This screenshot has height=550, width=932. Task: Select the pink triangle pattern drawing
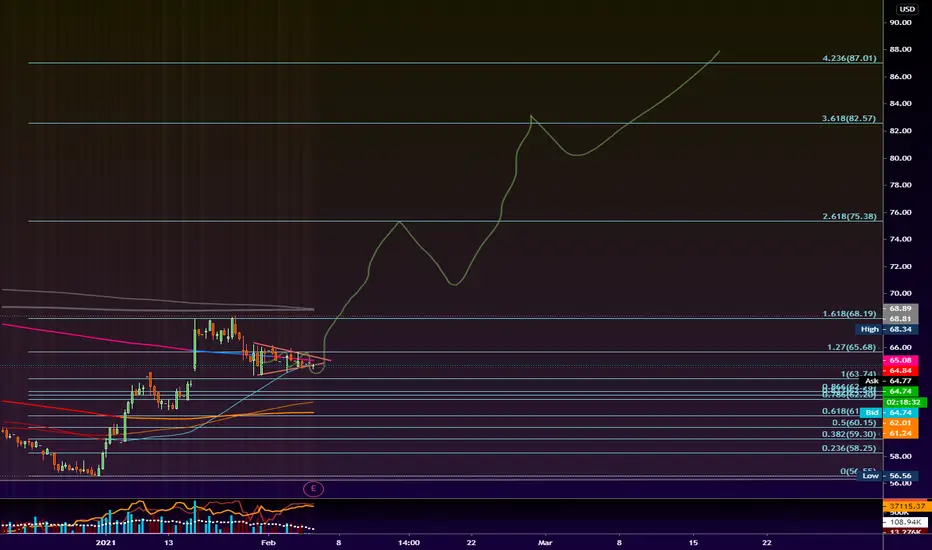[291, 359]
